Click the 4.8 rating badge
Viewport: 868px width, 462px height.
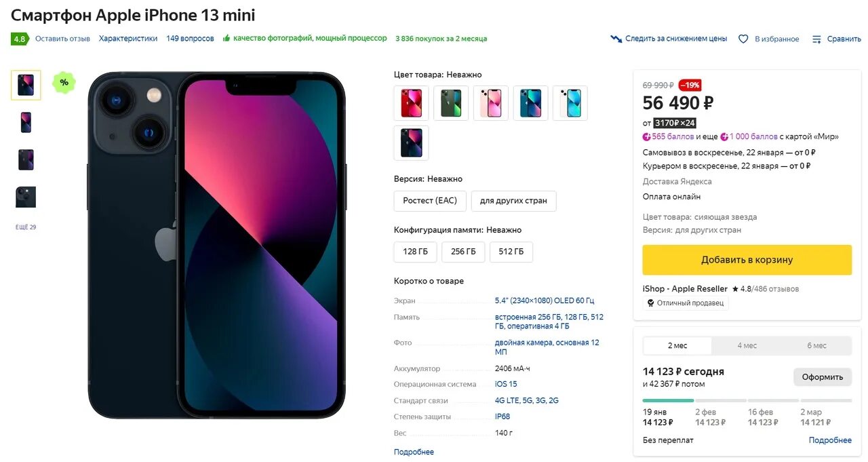point(19,39)
